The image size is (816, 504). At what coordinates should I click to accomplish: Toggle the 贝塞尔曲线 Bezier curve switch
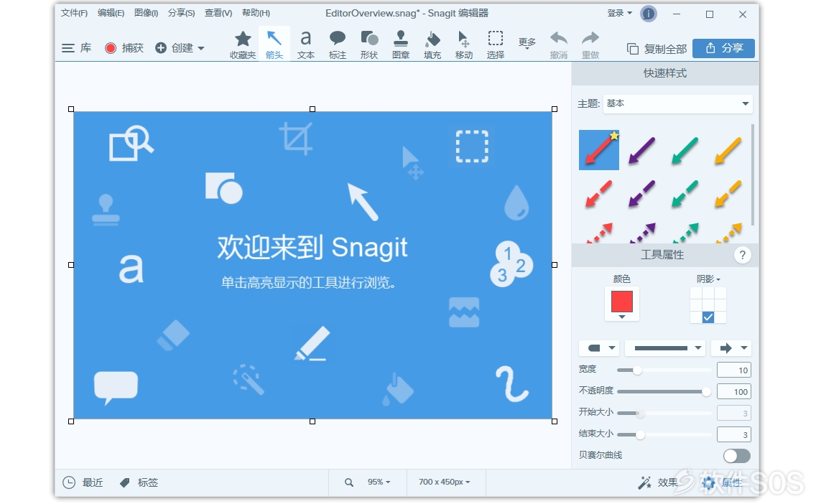[736, 456]
